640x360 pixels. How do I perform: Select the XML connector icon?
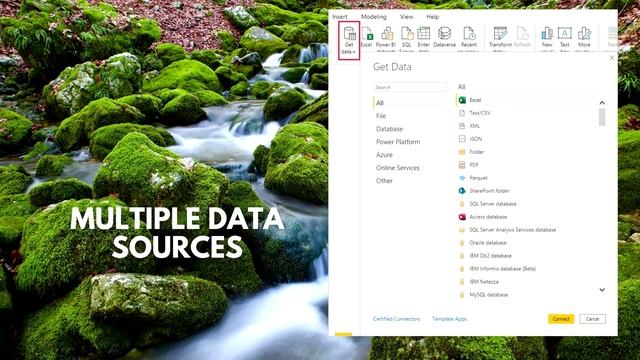(x=462, y=126)
